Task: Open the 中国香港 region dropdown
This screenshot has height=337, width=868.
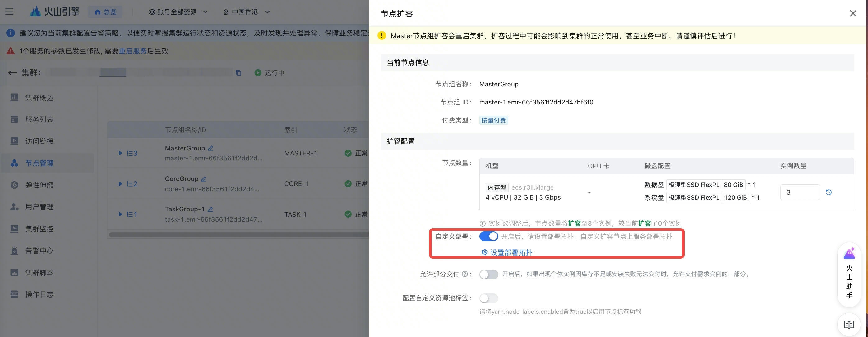Action: point(246,12)
